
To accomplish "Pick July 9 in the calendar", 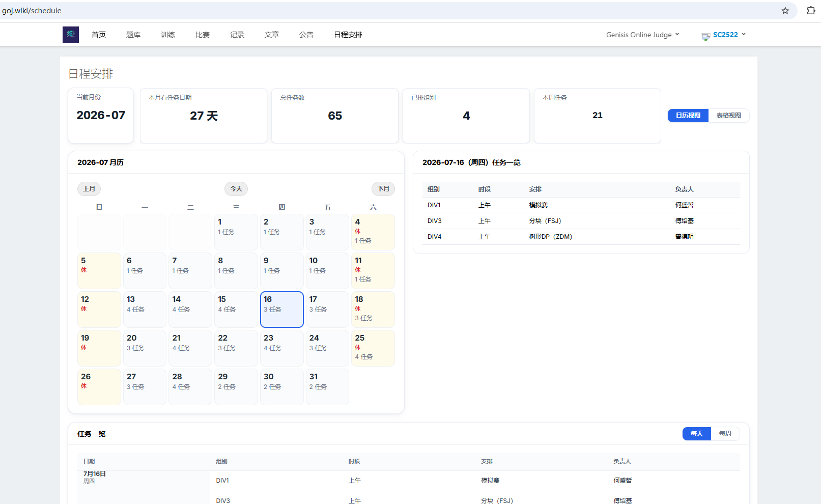I will [x=282, y=271].
